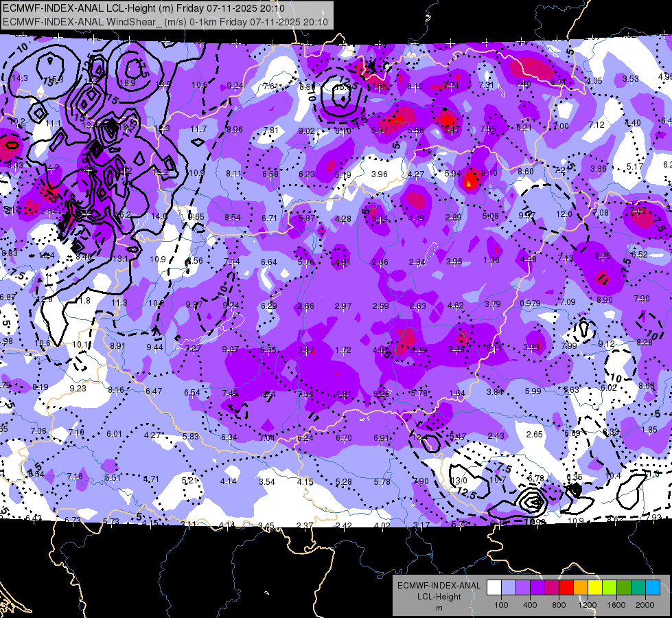Click the 7.12 wind shear value
The height and width of the screenshot is (618, 672).
596,125
